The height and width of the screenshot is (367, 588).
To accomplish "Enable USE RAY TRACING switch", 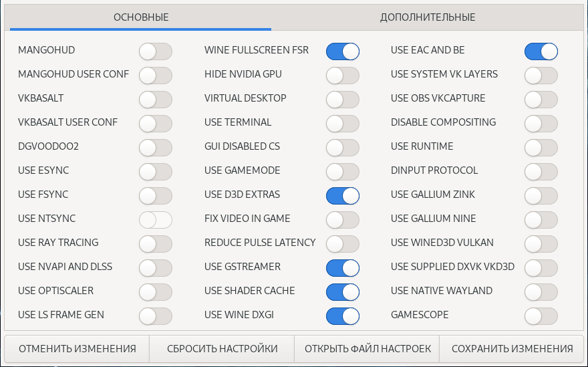I will click(156, 243).
